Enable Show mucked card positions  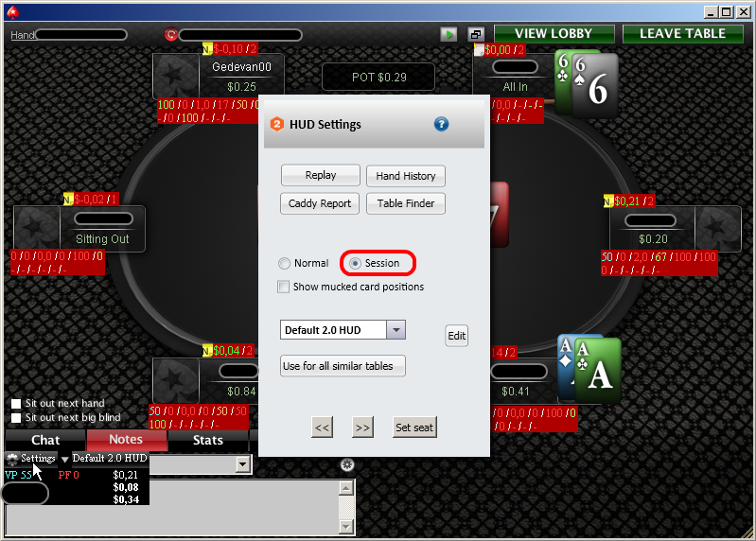pyautogui.click(x=284, y=287)
